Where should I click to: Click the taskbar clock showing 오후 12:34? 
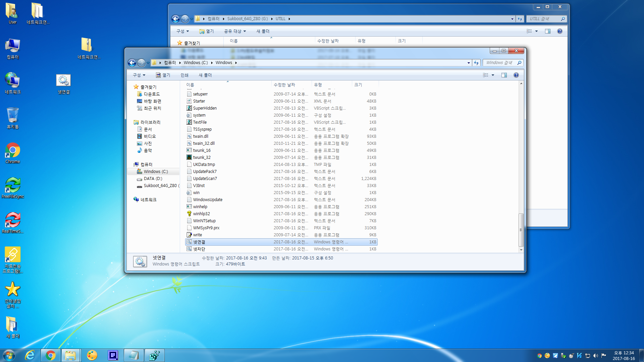click(624, 356)
